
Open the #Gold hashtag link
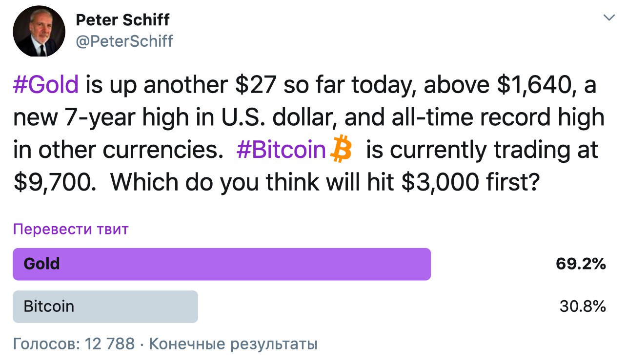[x=46, y=85]
